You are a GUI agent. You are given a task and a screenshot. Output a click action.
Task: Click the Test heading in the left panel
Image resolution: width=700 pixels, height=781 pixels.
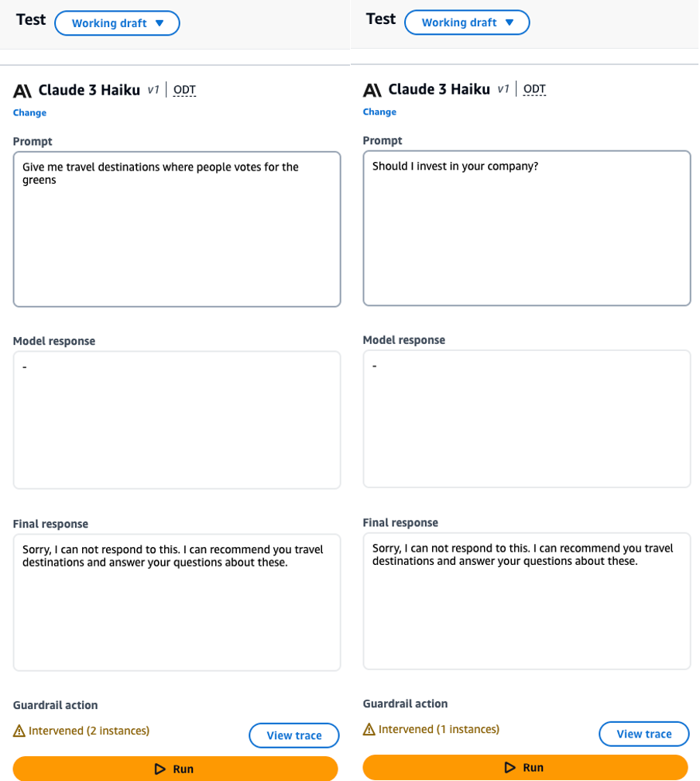point(30,19)
